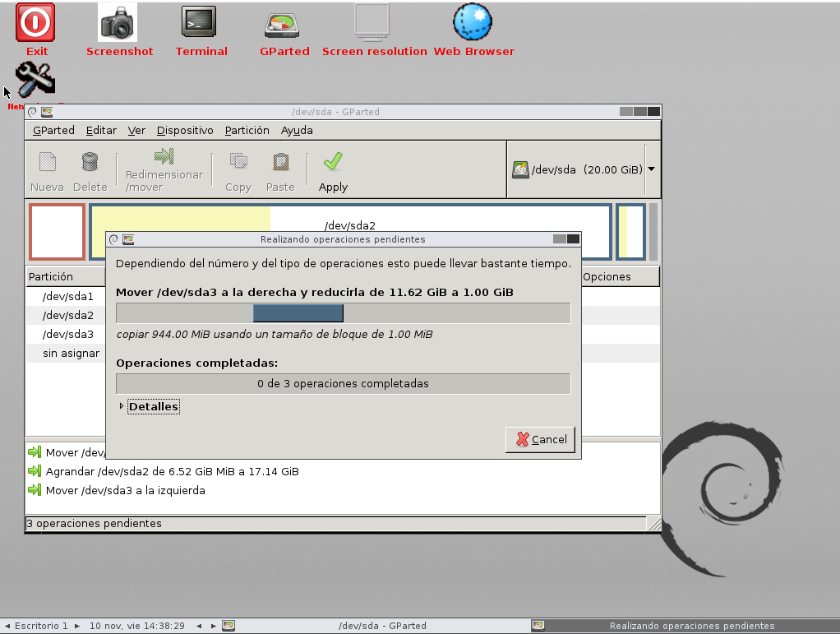Click the move operation progress bar
840x634 pixels.
point(343,313)
